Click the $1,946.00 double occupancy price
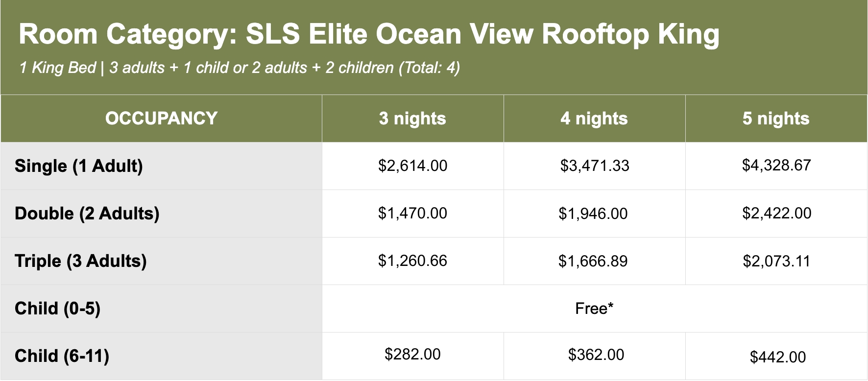Viewport: 868px width, 381px height. click(x=593, y=214)
